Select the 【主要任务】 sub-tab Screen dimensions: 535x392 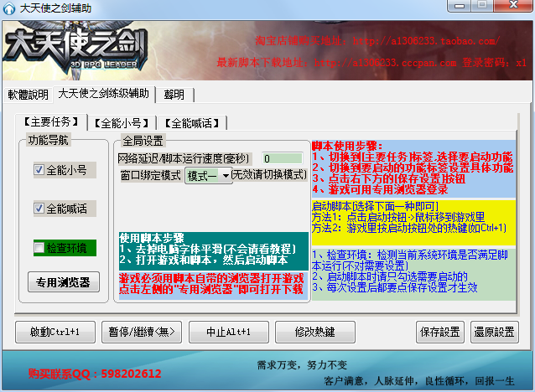click(51, 121)
